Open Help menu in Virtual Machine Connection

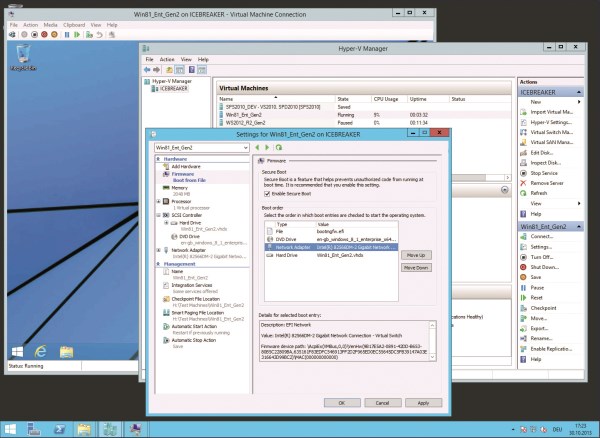coord(112,25)
